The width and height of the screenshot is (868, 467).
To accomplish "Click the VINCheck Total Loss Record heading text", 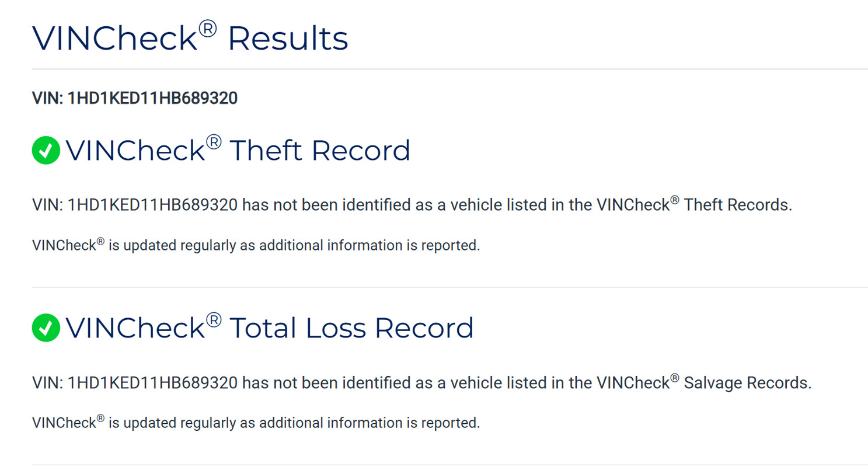I will click(270, 328).
